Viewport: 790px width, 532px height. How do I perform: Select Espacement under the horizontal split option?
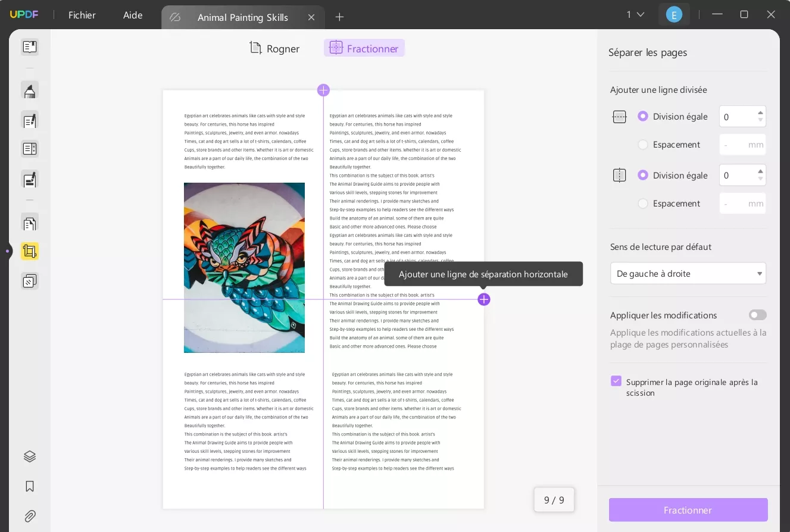pyautogui.click(x=643, y=145)
